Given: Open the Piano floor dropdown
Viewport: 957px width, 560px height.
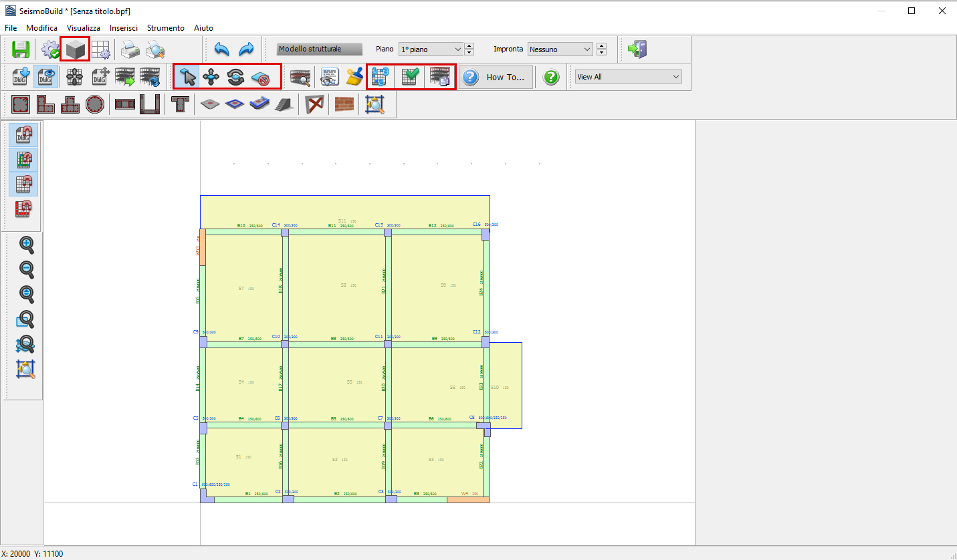Looking at the screenshot, I should (x=431, y=49).
